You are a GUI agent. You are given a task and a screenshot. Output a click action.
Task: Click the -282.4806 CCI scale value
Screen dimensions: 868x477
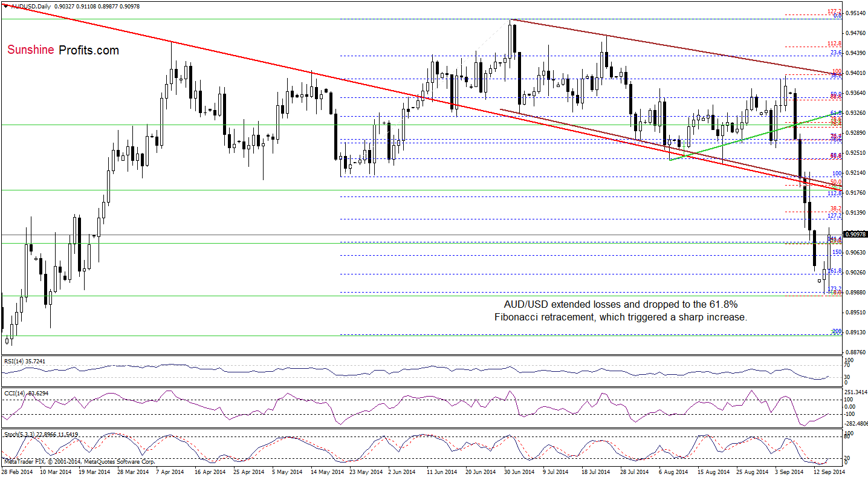point(856,424)
